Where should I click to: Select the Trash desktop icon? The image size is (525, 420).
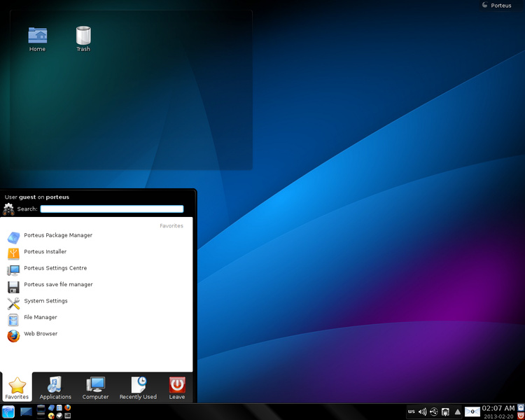click(83, 39)
